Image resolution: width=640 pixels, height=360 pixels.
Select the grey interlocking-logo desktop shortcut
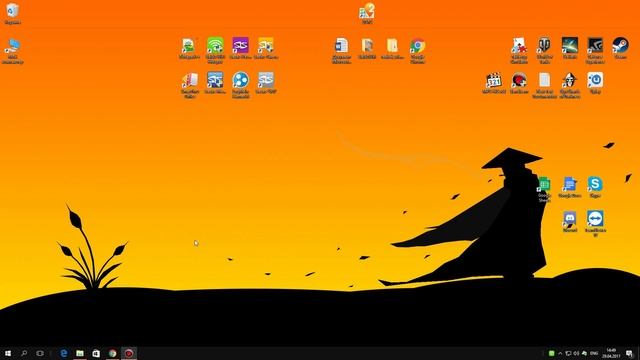point(266,83)
